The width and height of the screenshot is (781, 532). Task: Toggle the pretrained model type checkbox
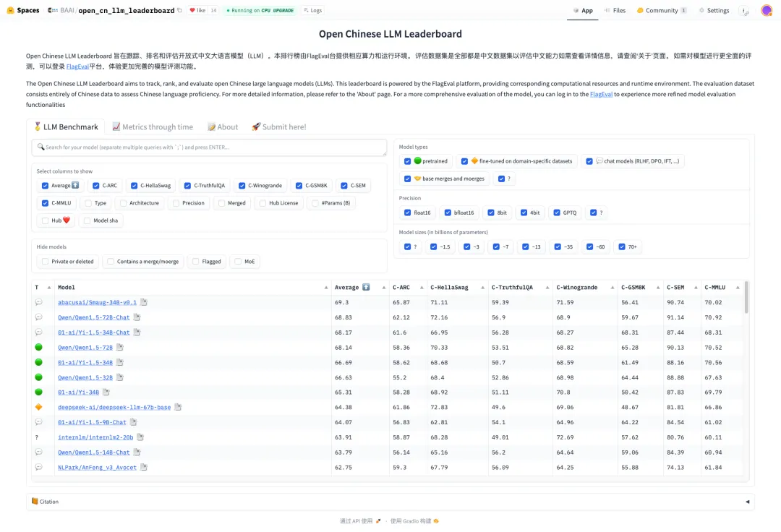coord(407,161)
